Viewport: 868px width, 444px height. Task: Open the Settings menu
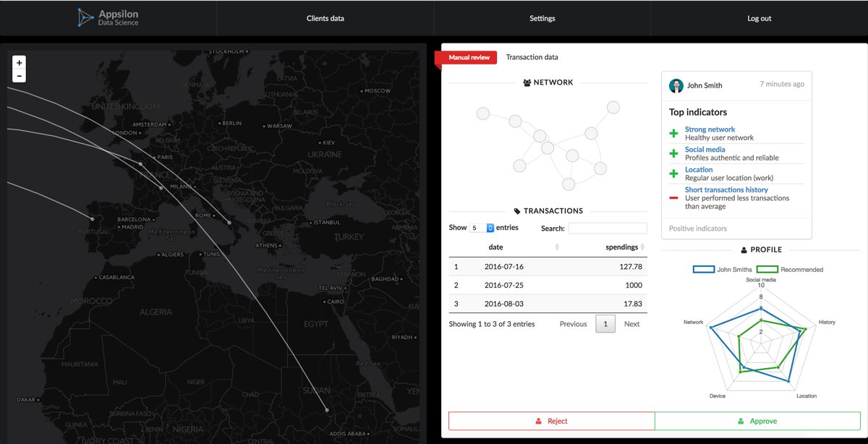point(542,18)
